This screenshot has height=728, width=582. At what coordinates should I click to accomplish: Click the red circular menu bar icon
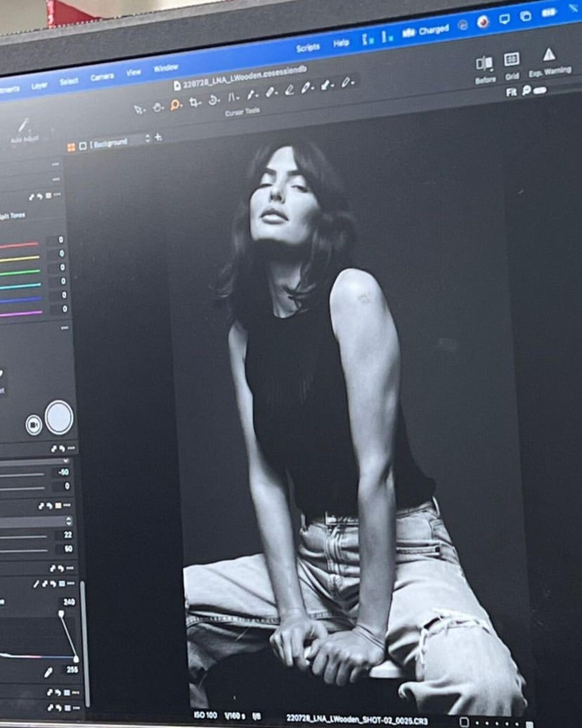[x=483, y=22]
